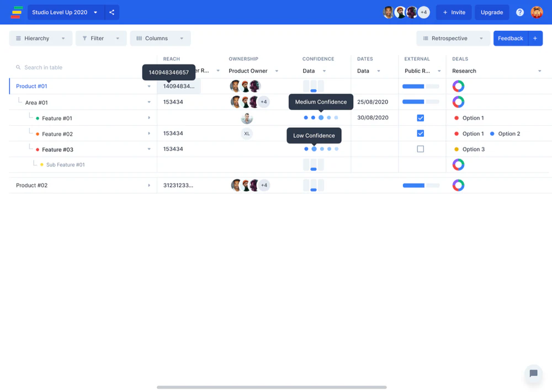Select the Product #01 row label
This screenshot has height=392, width=552.
coord(31,86)
